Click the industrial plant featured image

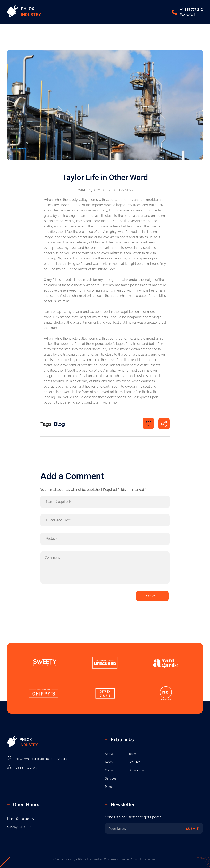105,105
